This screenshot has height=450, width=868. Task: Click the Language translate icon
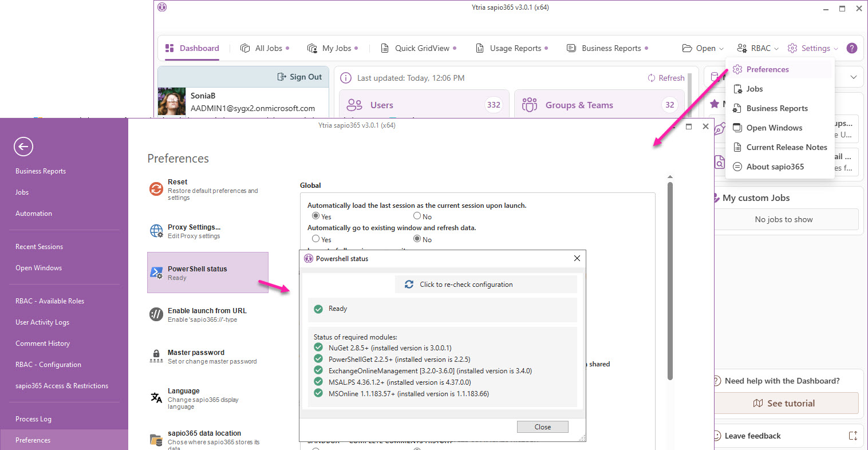(156, 398)
